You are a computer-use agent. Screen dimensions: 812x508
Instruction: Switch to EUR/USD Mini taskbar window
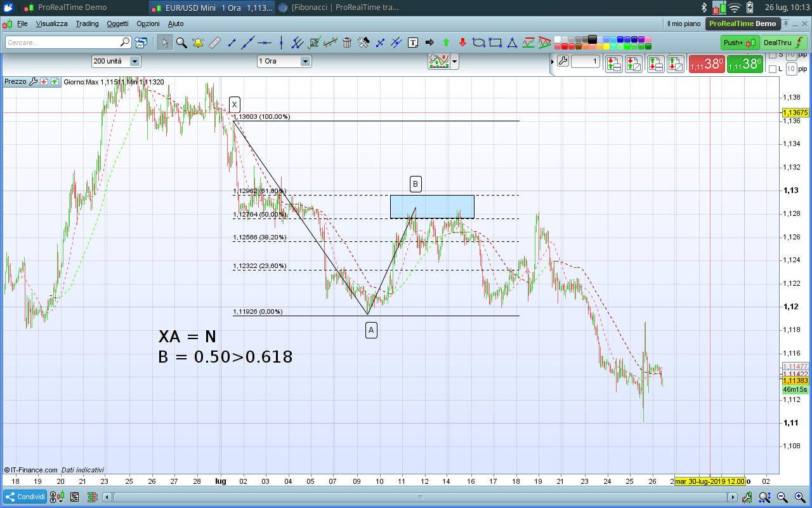[x=213, y=8]
